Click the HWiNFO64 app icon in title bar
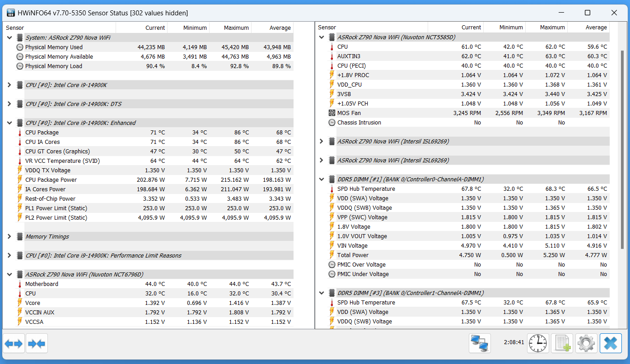The height and width of the screenshot is (364, 630). tap(11, 13)
